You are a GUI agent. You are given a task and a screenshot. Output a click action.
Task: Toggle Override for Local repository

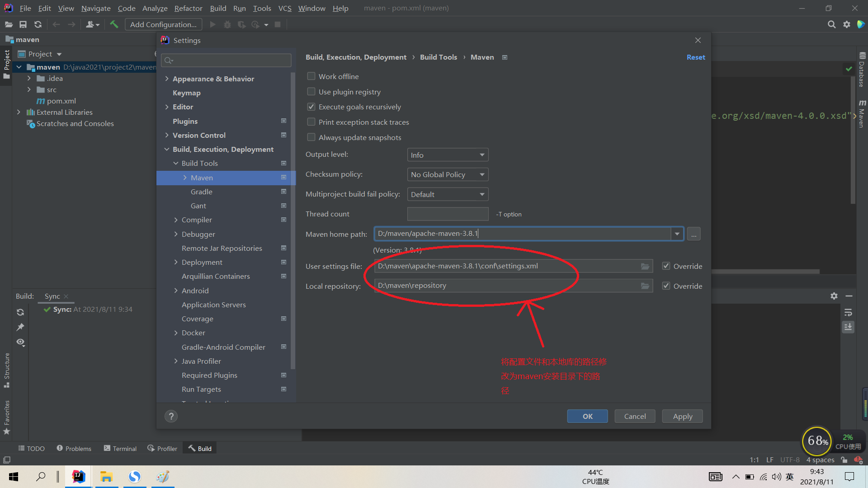(666, 286)
